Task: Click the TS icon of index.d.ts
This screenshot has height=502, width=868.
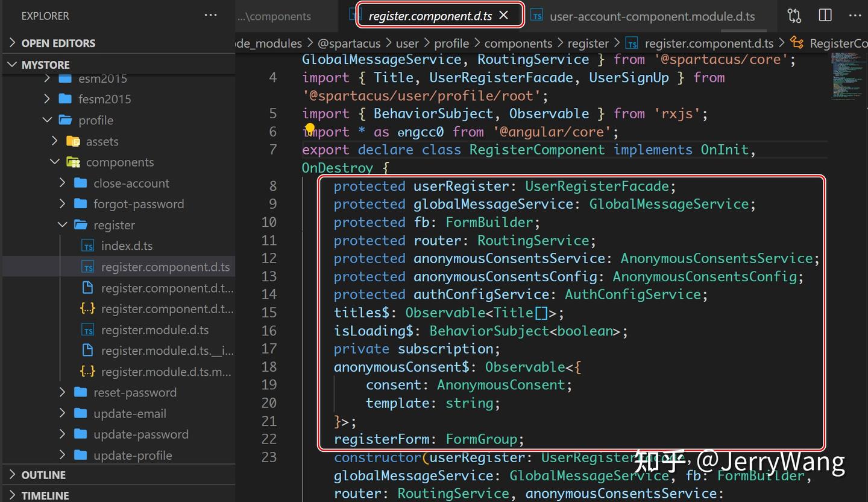Action: tap(88, 246)
